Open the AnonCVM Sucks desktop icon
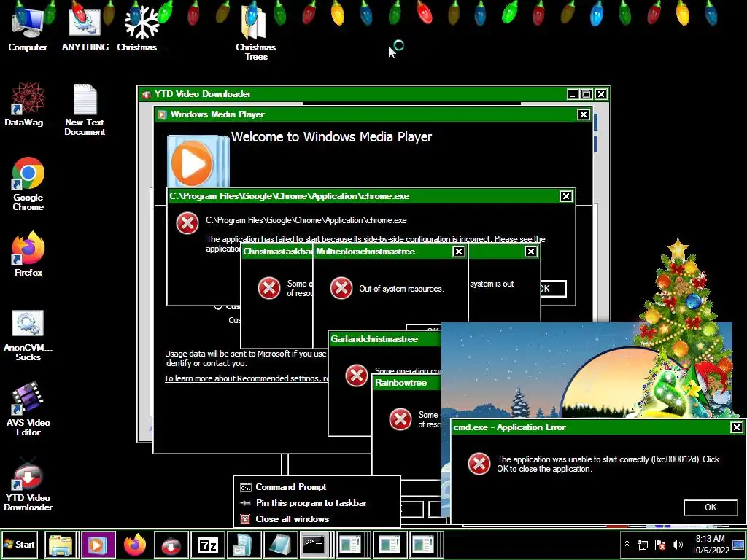This screenshot has height=560, width=747. click(x=28, y=335)
